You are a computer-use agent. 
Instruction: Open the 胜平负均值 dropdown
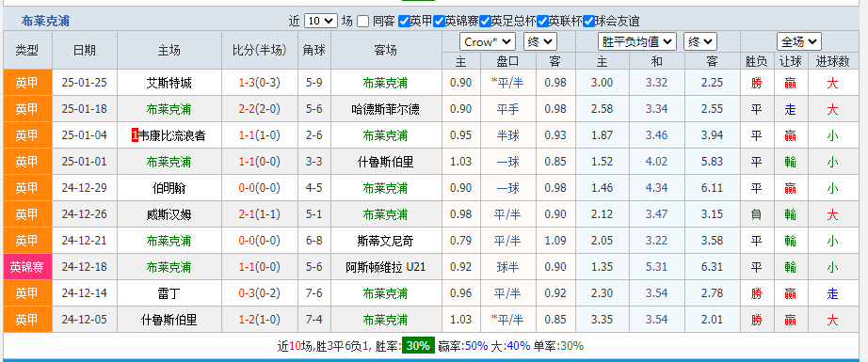point(637,42)
